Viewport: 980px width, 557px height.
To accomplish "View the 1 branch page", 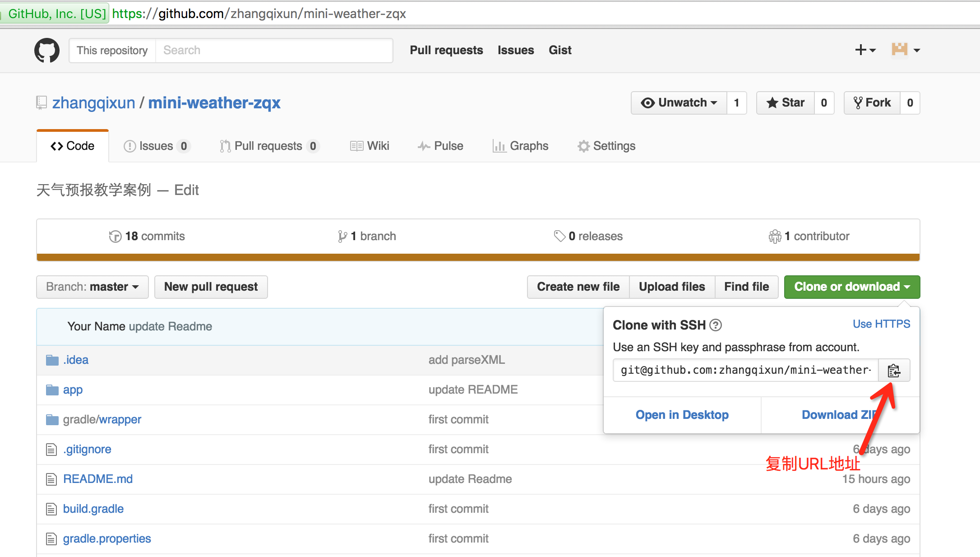I will pyautogui.click(x=367, y=236).
